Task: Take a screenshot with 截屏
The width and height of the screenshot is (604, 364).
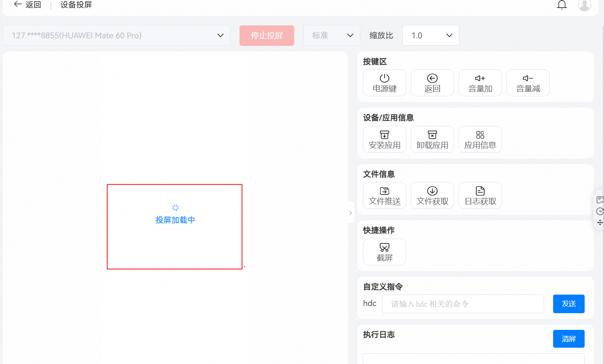Action: pyautogui.click(x=384, y=252)
